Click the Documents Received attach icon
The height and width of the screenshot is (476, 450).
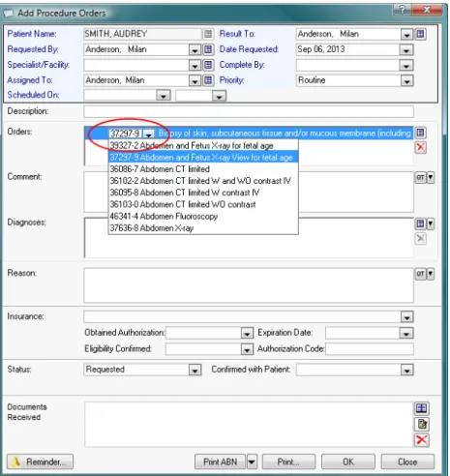tap(421, 408)
